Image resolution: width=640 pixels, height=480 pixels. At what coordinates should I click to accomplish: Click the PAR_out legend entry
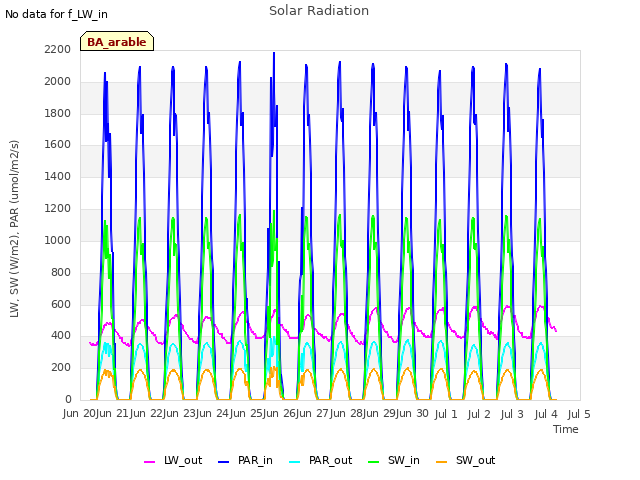(320, 460)
